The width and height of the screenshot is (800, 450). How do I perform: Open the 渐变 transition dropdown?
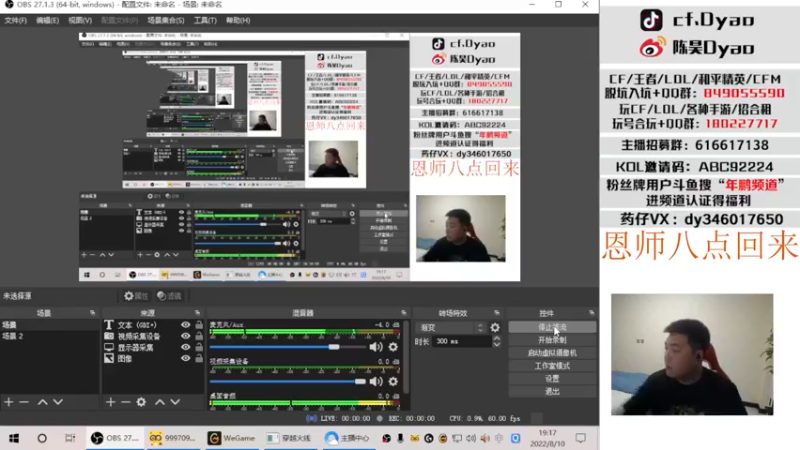(451, 328)
